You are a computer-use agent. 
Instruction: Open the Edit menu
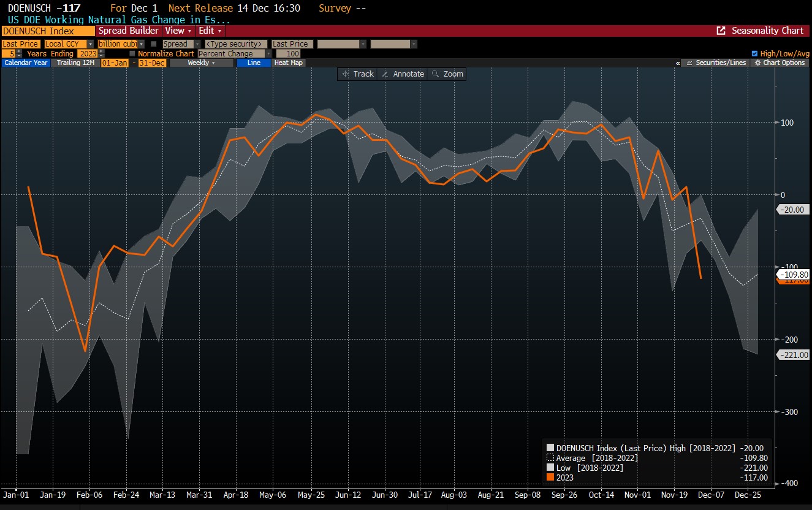210,31
